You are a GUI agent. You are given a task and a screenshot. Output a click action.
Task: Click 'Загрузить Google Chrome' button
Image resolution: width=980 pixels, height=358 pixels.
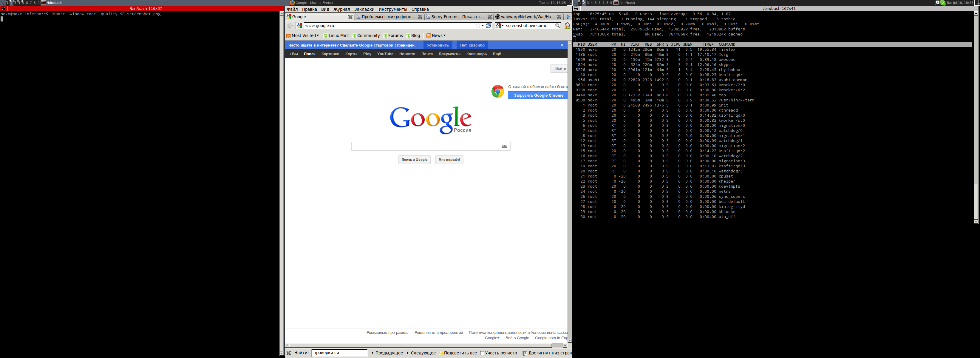(538, 95)
